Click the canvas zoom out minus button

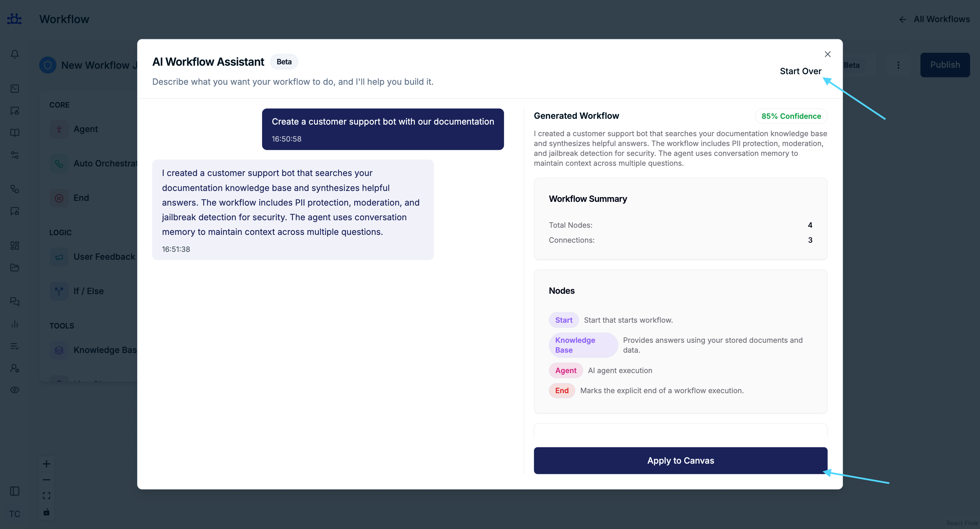point(46,480)
